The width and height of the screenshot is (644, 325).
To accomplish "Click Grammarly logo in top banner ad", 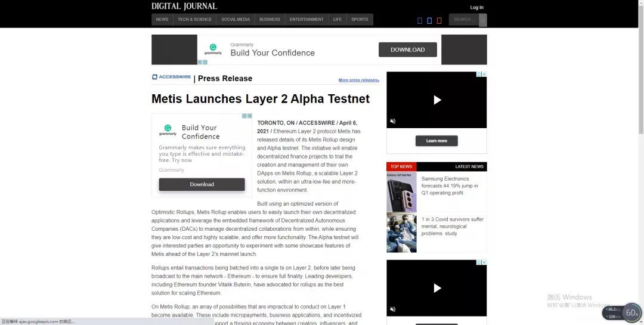I will (213, 49).
